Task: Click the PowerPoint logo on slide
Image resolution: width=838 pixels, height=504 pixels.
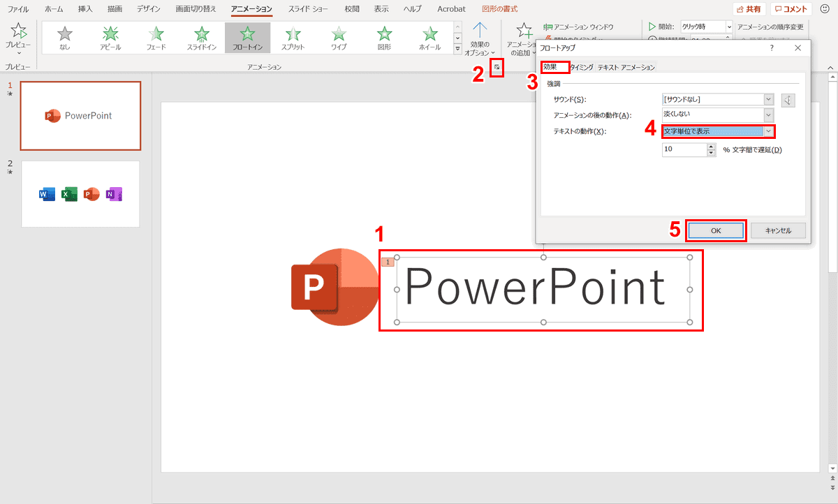Action: coord(335,286)
